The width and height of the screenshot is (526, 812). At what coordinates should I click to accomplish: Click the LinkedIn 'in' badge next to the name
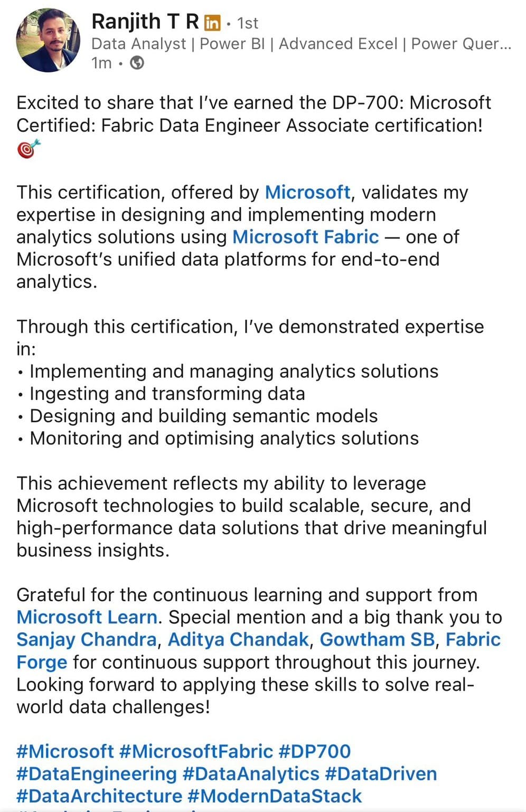click(212, 22)
